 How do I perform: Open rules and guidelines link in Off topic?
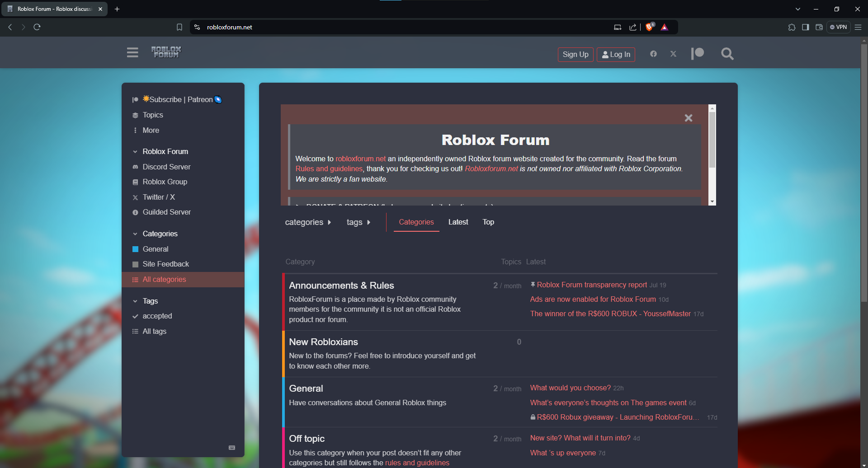[417, 463]
